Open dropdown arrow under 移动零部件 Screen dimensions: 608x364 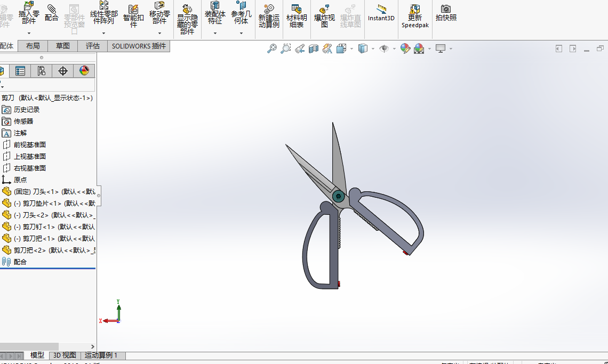[159, 34]
